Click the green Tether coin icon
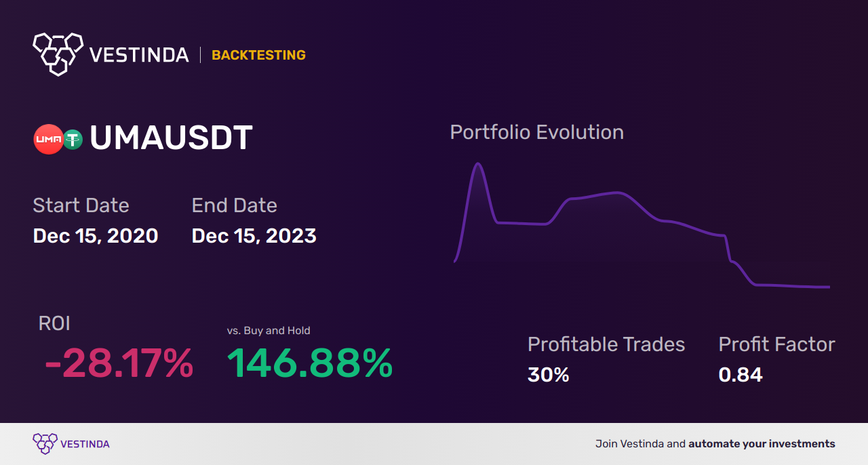This screenshot has width=868, height=465. tap(73, 140)
